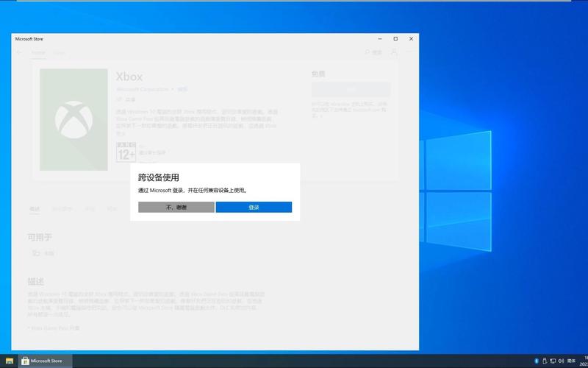The width and height of the screenshot is (588, 368).
Task: Open the Store 'more' ellipsis menu
Action: tap(410, 52)
